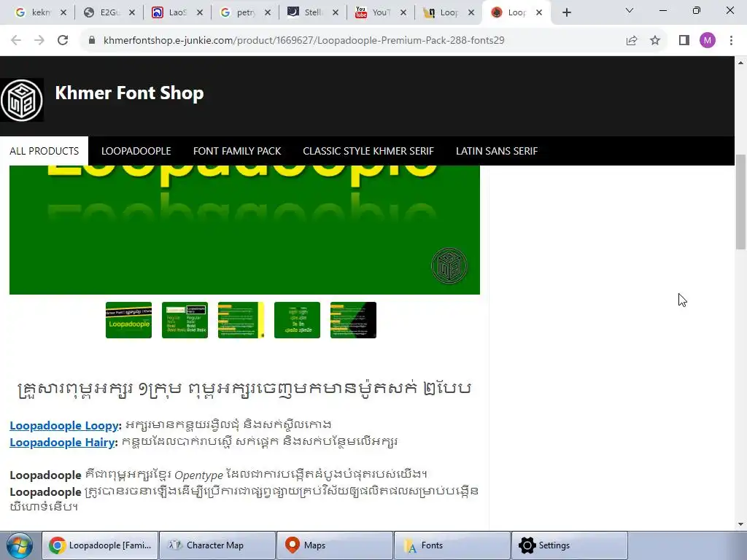Close the E2G tab
Viewport: 747px width, 560px height.
pyautogui.click(x=132, y=13)
